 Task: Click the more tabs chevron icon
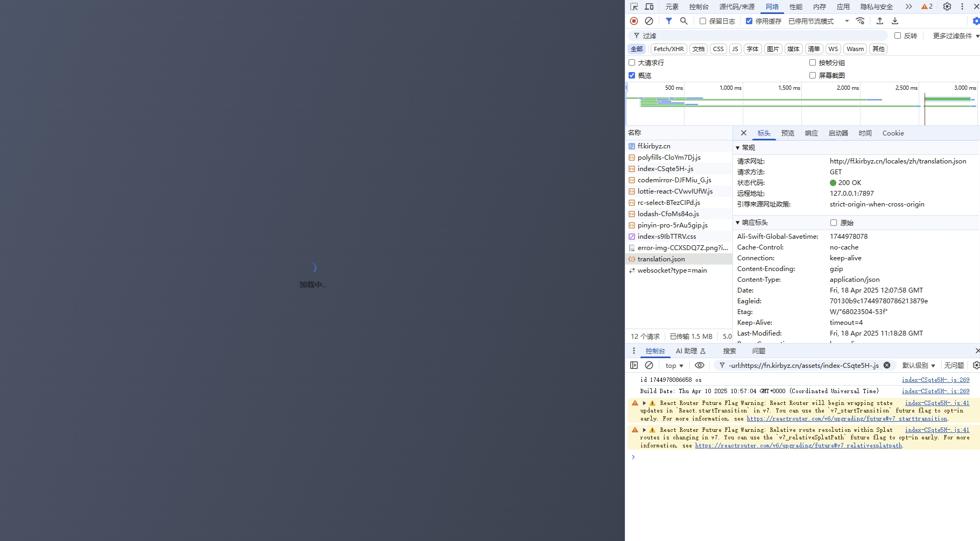909,6
